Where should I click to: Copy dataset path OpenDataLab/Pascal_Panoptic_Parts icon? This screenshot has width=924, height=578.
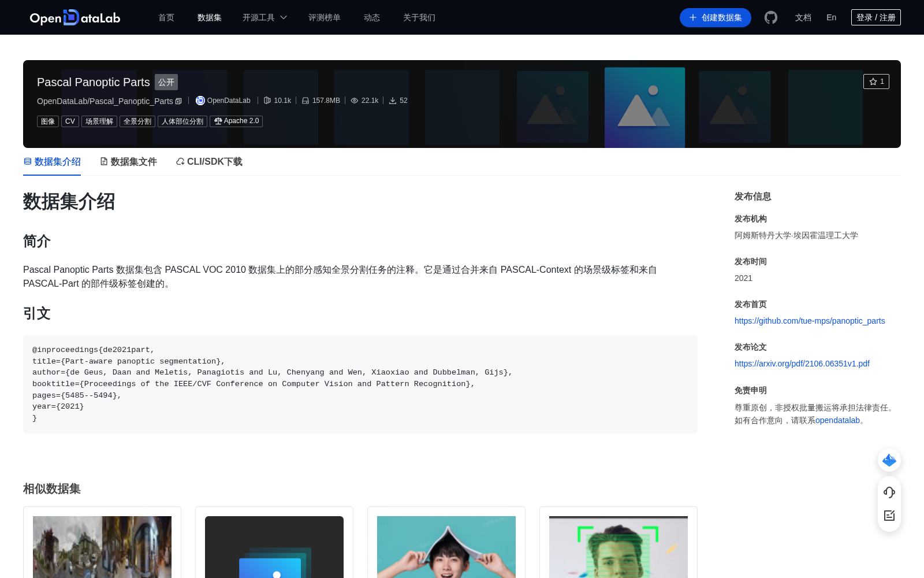[178, 101]
